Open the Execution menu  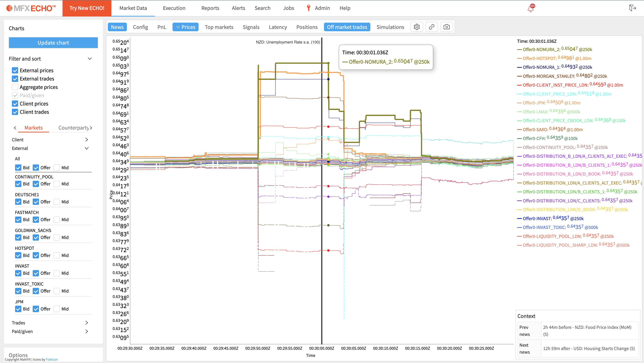(x=174, y=8)
